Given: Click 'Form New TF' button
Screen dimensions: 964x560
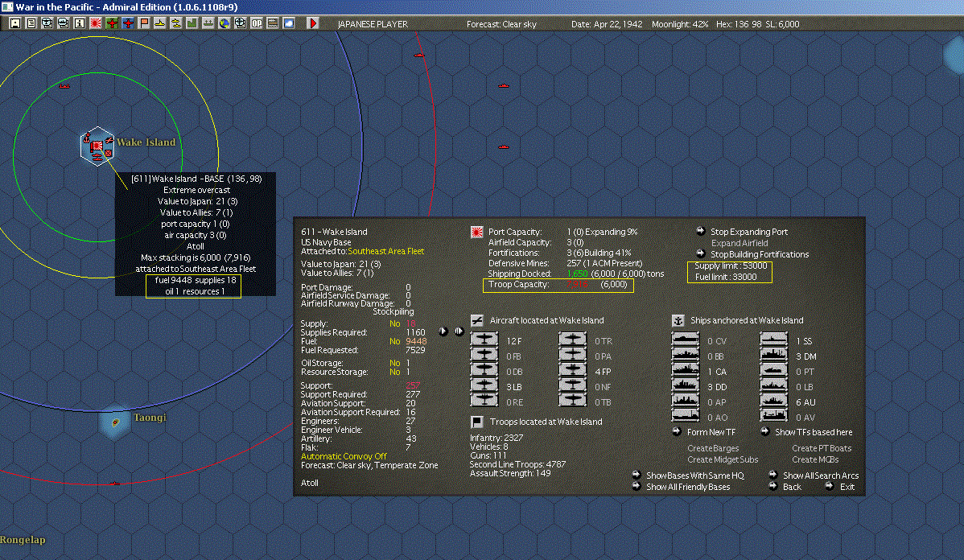Looking at the screenshot, I should (x=711, y=432).
